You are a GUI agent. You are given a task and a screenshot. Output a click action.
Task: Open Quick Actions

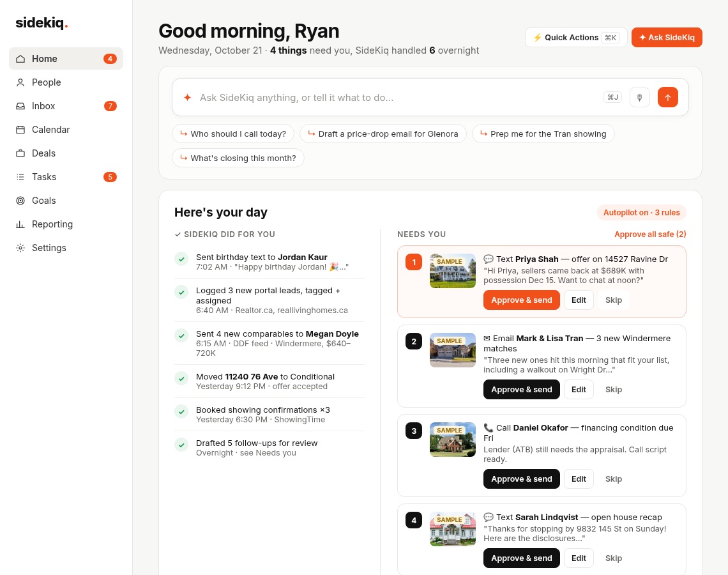(x=576, y=38)
